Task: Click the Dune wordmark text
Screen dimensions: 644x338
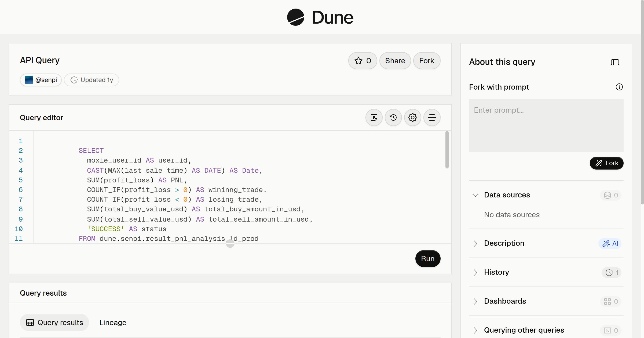Action: 332,17
